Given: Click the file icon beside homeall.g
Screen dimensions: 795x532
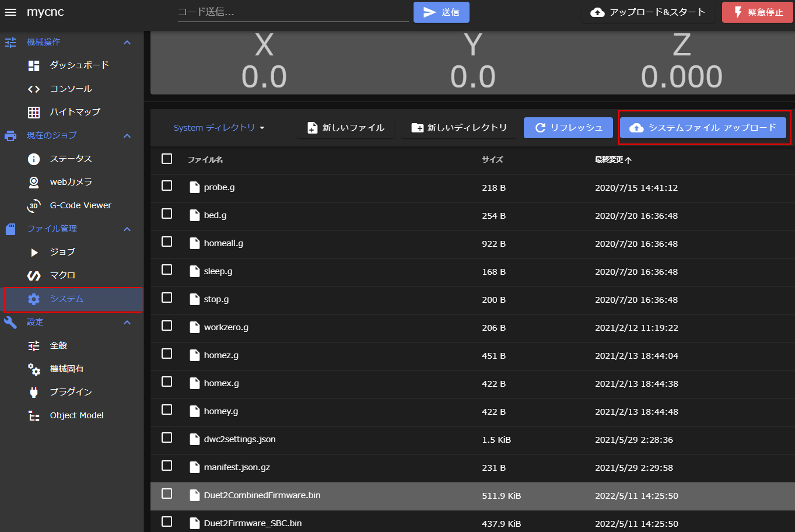Looking at the screenshot, I should point(195,243).
